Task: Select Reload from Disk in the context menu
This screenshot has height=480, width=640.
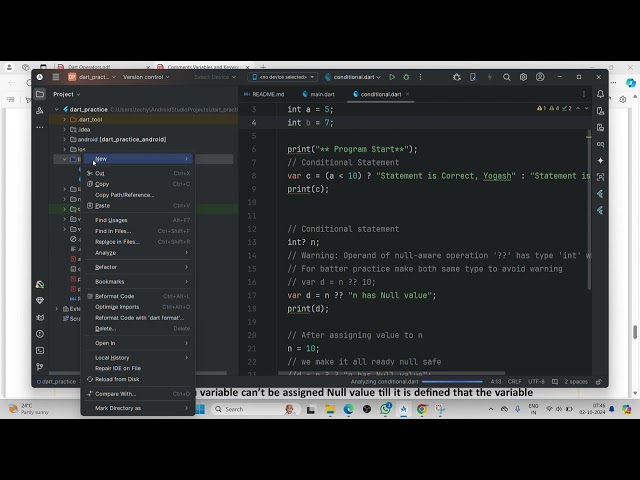Action: 138,379
